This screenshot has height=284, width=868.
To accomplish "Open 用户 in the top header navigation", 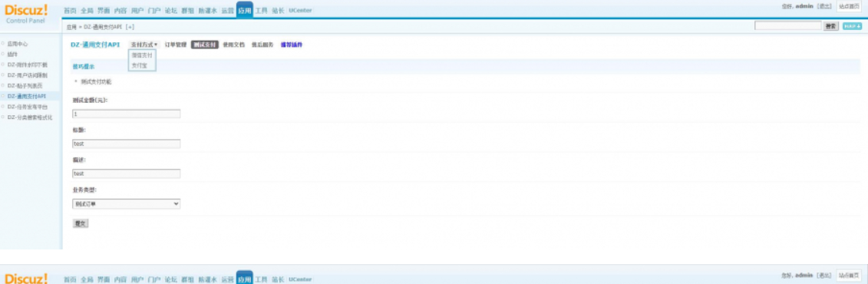I will pyautogui.click(x=137, y=11).
